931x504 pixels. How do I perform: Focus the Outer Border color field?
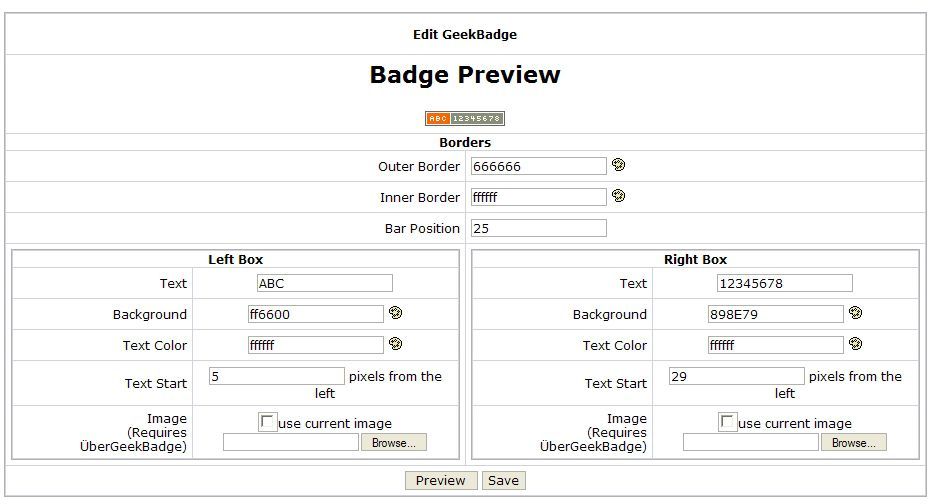pyautogui.click(x=538, y=166)
